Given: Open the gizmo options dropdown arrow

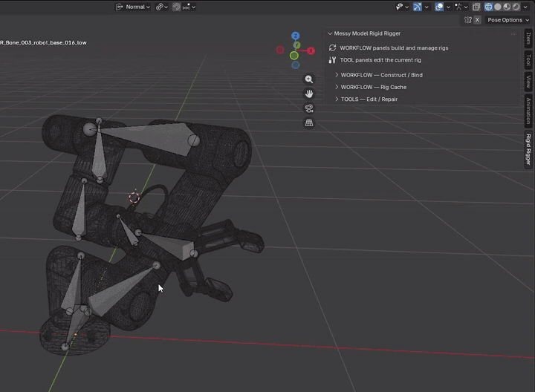Looking at the screenshot, I should tap(427, 7).
